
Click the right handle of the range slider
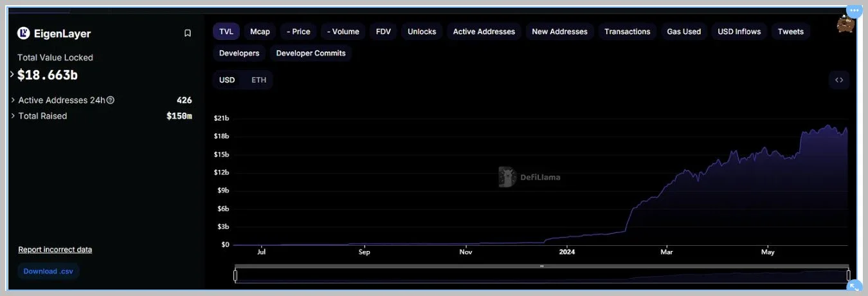click(x=849, y=275)
